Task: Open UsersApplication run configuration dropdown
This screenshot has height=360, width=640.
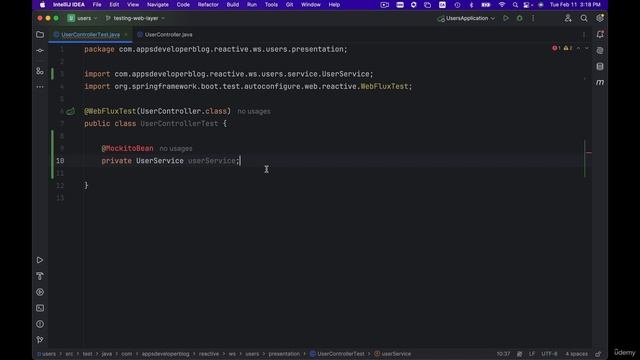Action: click(466, 18)
